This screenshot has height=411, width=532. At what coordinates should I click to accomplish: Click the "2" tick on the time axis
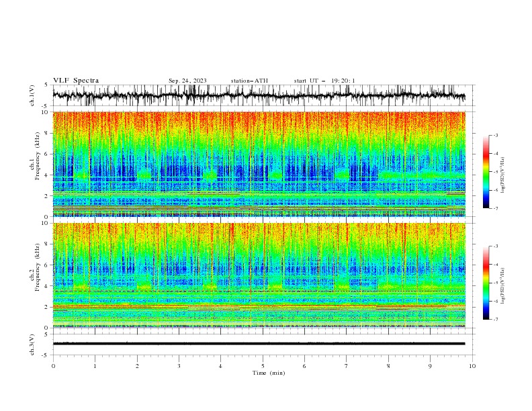tap(137, 366)
